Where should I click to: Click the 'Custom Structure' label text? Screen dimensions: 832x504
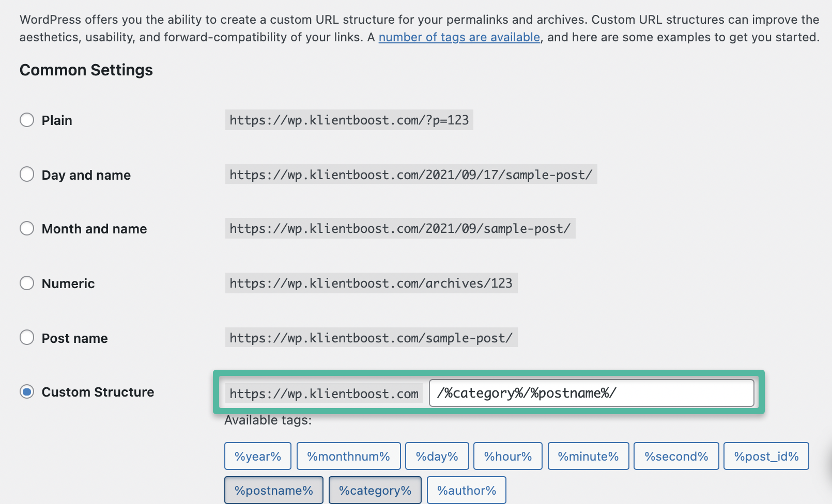98,392
